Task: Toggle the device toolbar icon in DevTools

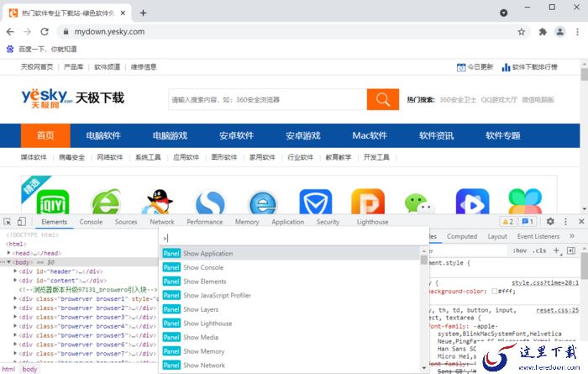Action: (21, 222)
